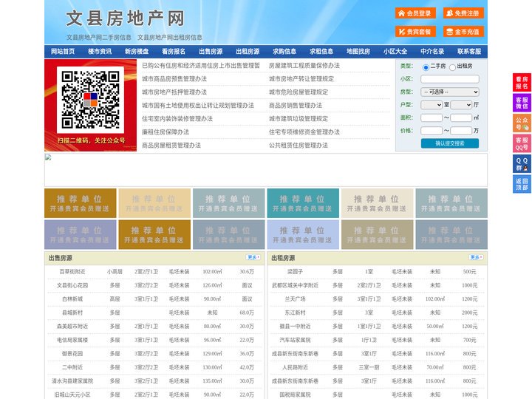The image size is (532, 399).
Task: Open 电信局家属楼 sale listing
Action: pyautogui.click(x=72, y=340)
